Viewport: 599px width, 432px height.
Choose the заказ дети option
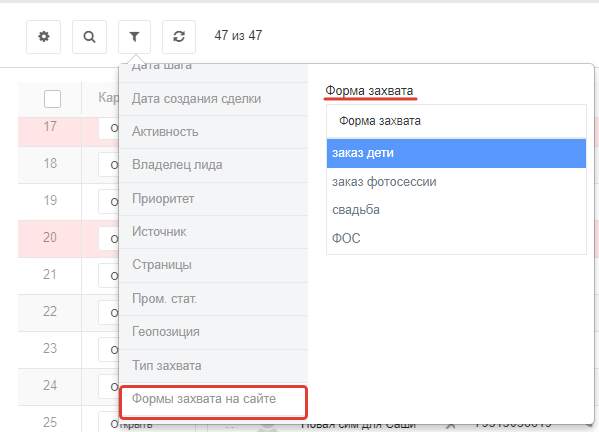pos(456,153)
